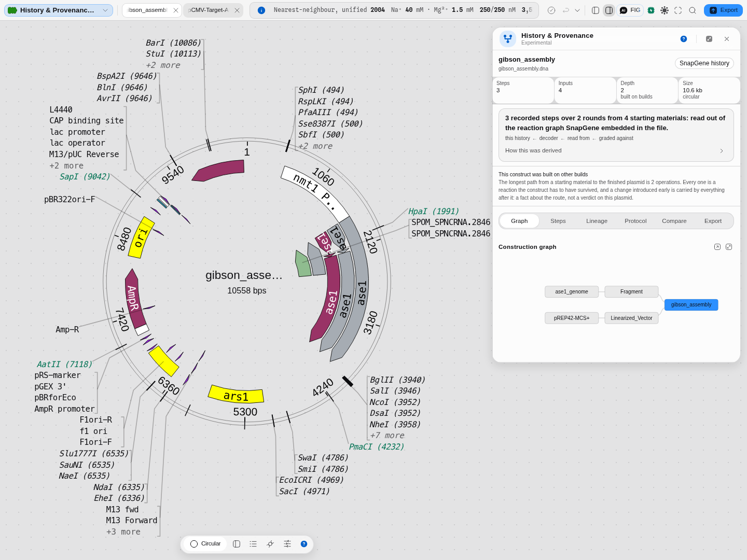
Task: Click the green chip icon in top toolbar
Action: pos(651,10)
